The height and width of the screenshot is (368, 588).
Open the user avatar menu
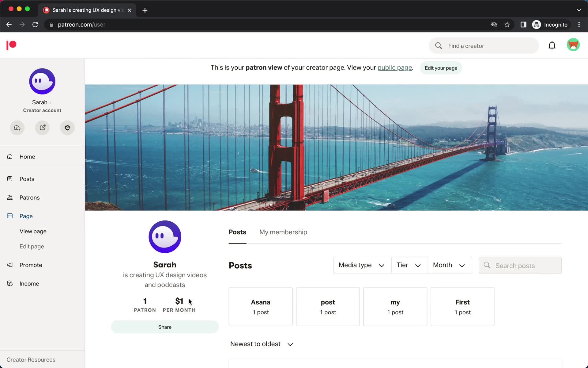(573, 45)
